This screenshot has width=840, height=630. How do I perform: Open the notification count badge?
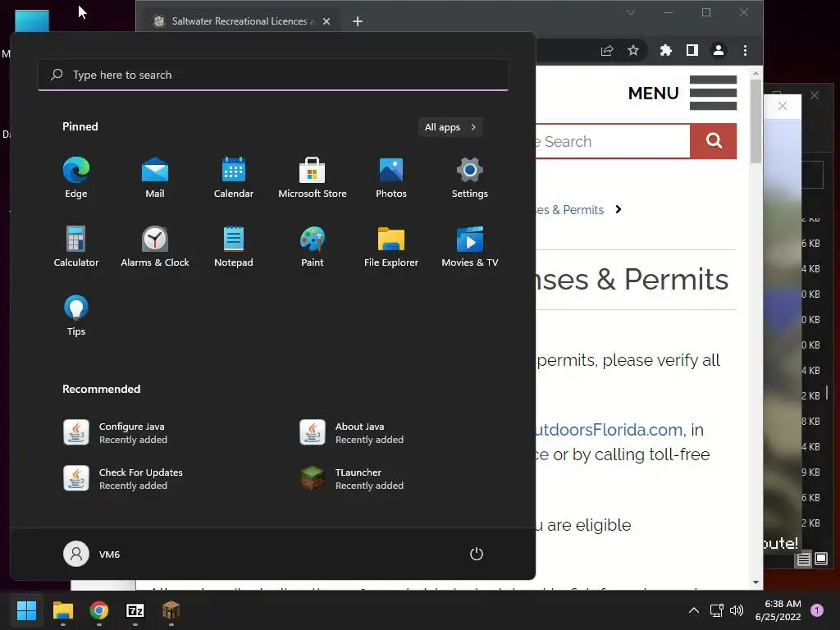point(816,610)
